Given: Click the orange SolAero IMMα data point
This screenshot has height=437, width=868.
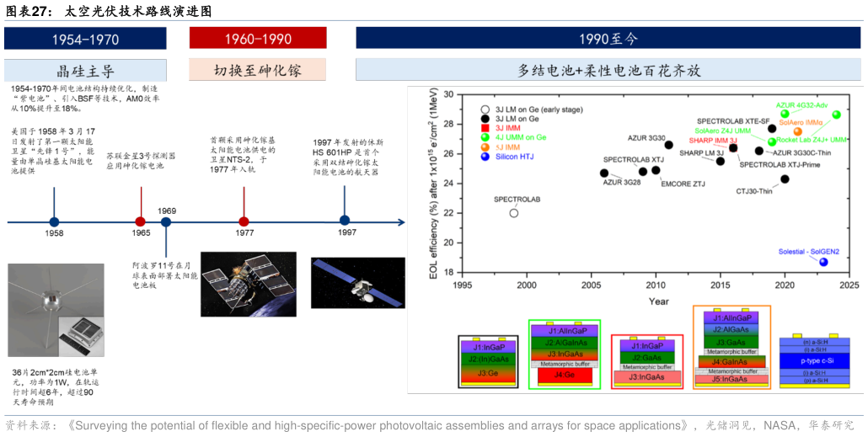Looking at the screenshot, I should (797, 131).
